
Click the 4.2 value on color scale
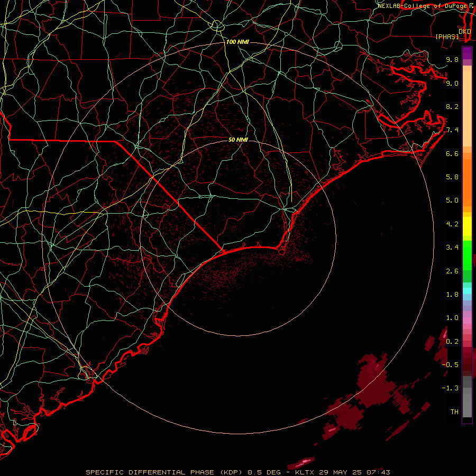click(x=452, y=224)
